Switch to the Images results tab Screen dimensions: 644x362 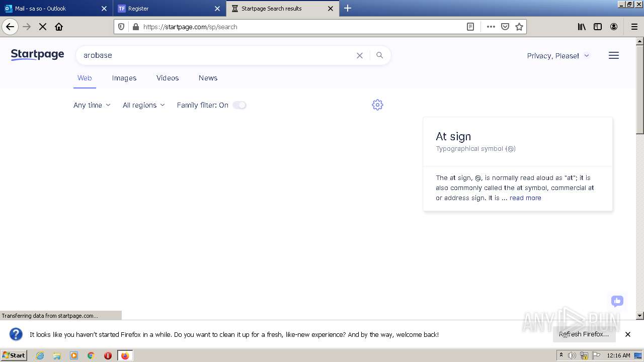pos(124,78)
